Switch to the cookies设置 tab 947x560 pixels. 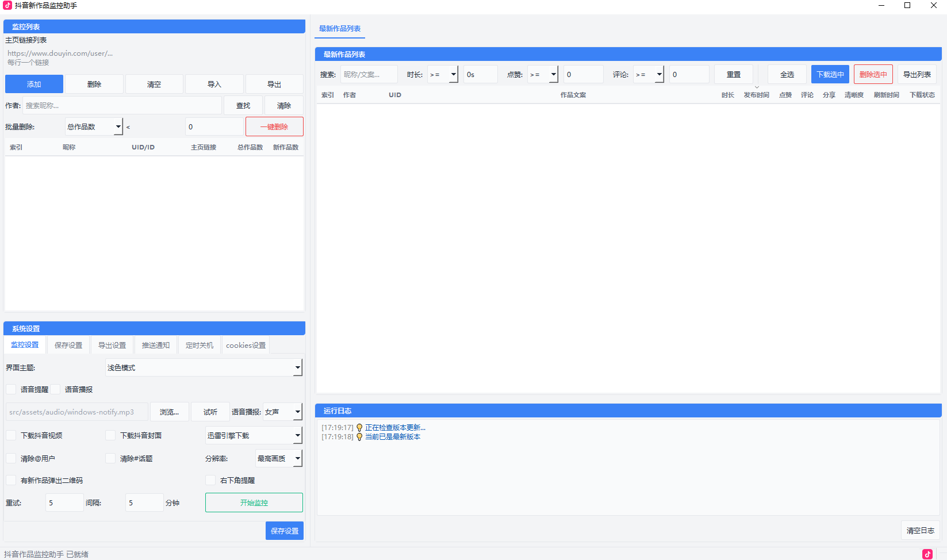click(246, 345)
